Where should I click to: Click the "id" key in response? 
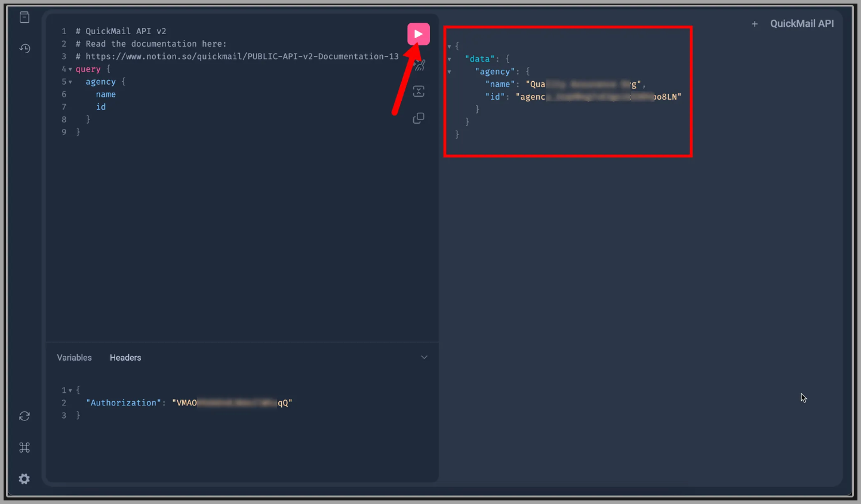pyautogui.click(x=495, y=97)
